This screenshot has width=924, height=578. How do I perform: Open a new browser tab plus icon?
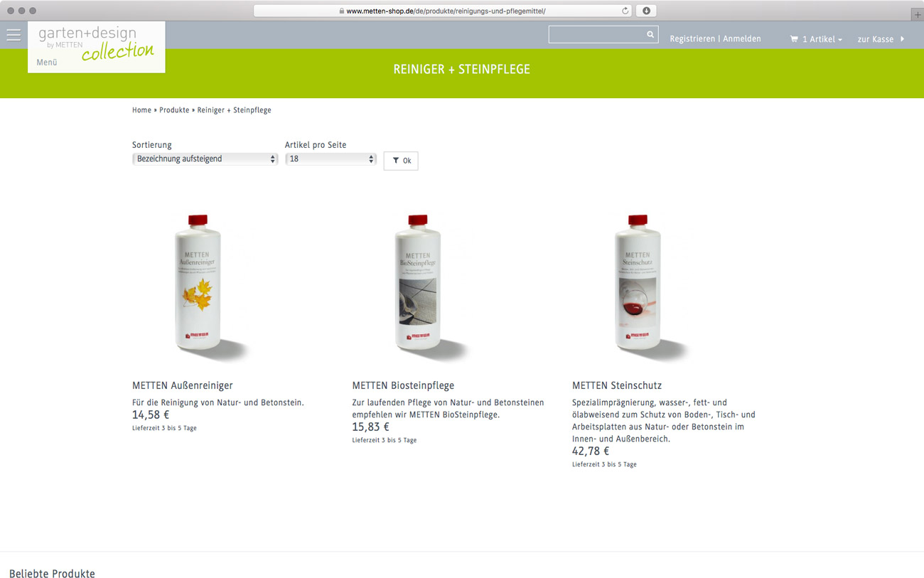tap(917, 14)
